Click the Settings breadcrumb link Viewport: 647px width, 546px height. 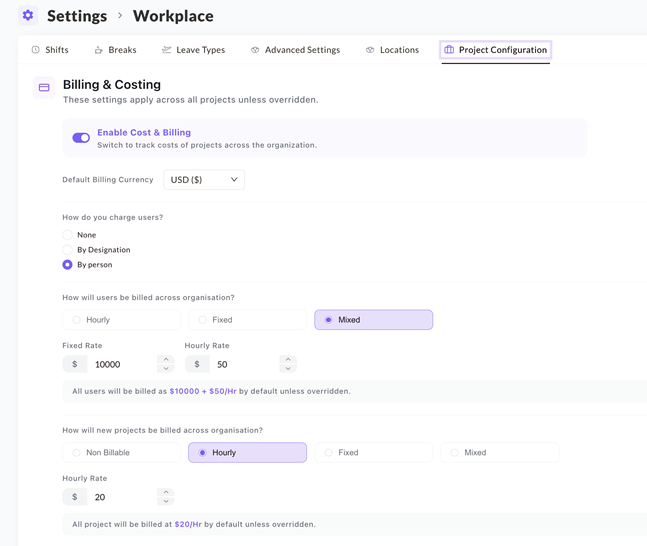click(x=77, y=16)
